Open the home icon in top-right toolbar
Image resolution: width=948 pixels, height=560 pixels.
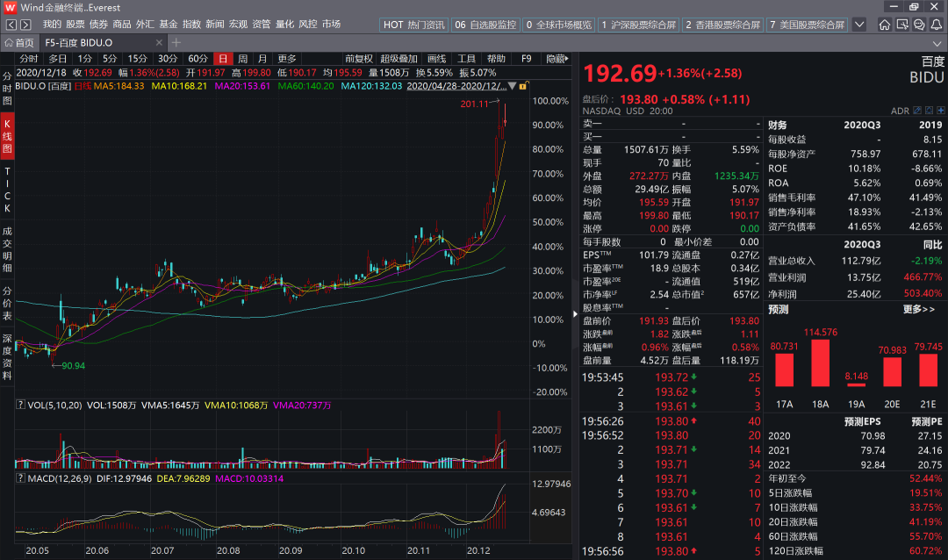(885, 25)
